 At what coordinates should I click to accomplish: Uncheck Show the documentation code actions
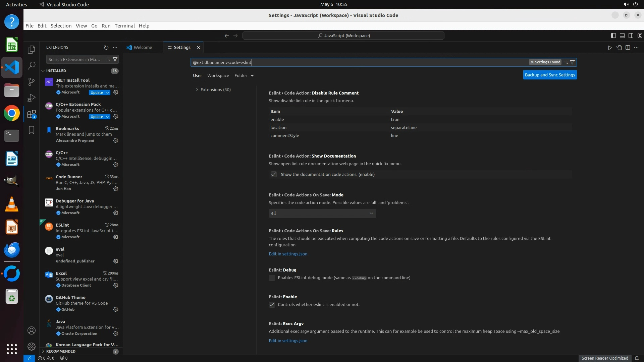[274, 175]
